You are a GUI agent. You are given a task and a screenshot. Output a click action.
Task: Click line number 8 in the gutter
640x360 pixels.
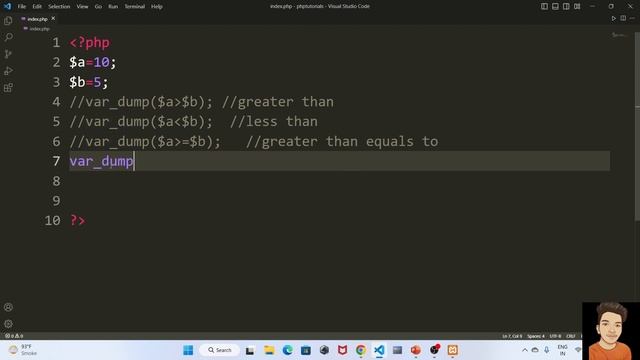56,181
